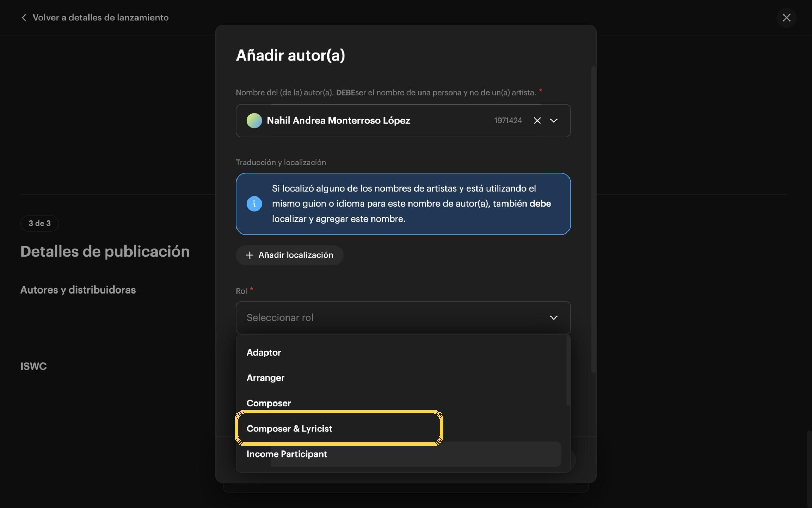This screenshot has height=508, width=812.
Task: Open the Seleccionar rol dropdown
Action: 403,317
